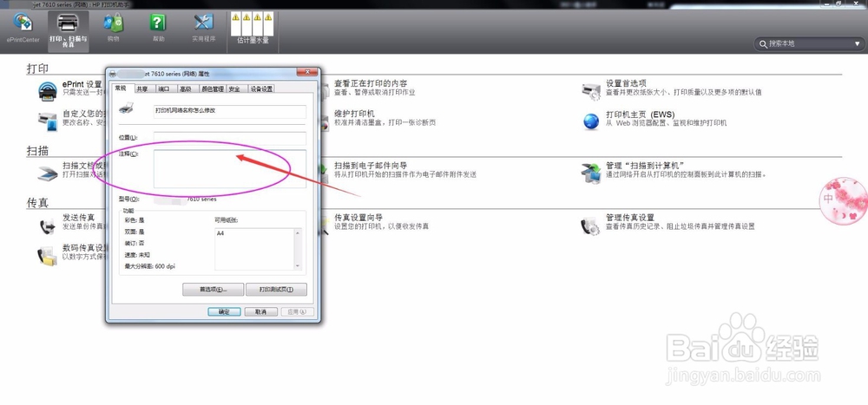This screenshot has height=405, width=868.
Task: Switch to the 高级 tab
Action: coord(186,89)
